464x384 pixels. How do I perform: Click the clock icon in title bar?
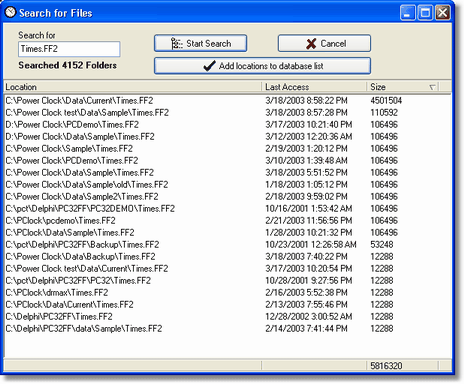coord(10,12)
